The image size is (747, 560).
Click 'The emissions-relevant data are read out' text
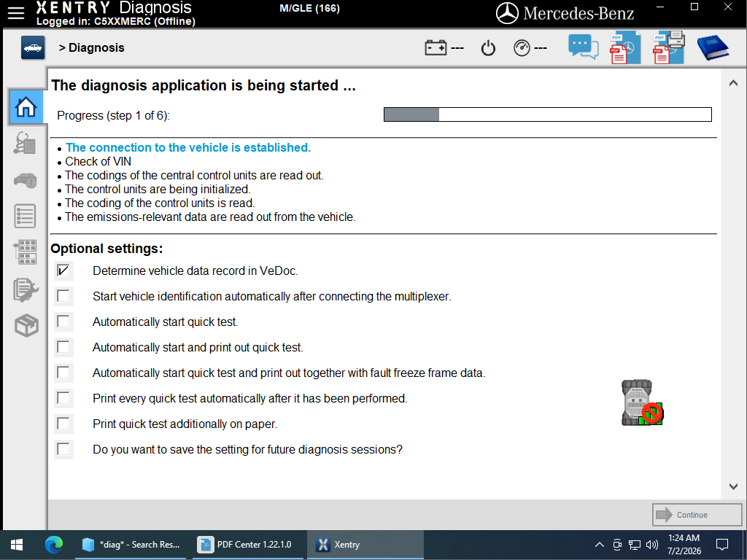pos(210,217)
